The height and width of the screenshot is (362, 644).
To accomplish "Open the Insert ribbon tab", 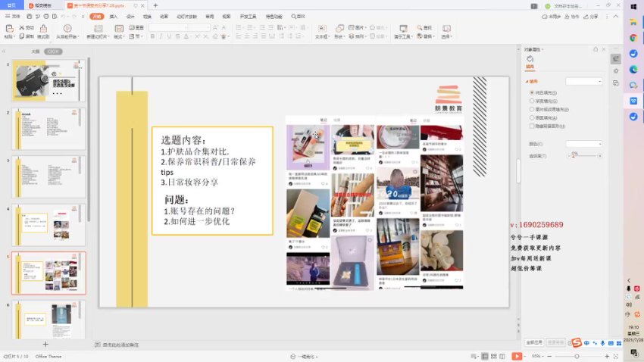I will coord(113,16).
